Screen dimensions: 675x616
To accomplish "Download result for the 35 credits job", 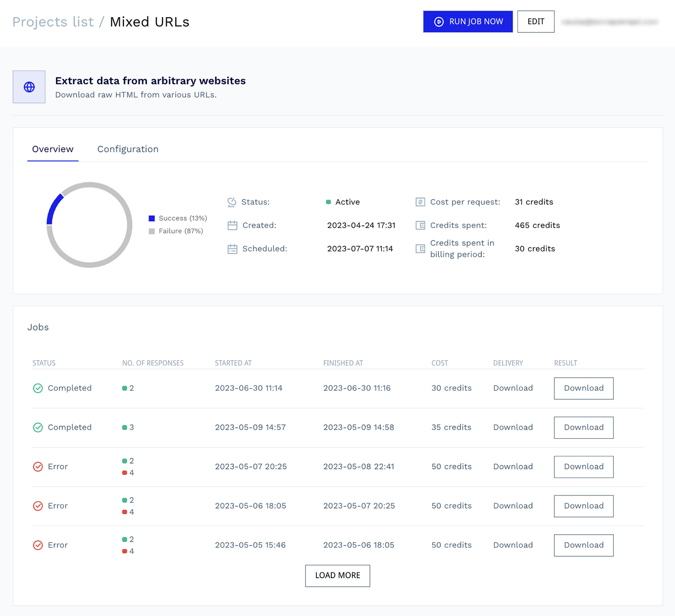I will pyautogui.click(x=583, y=428).
